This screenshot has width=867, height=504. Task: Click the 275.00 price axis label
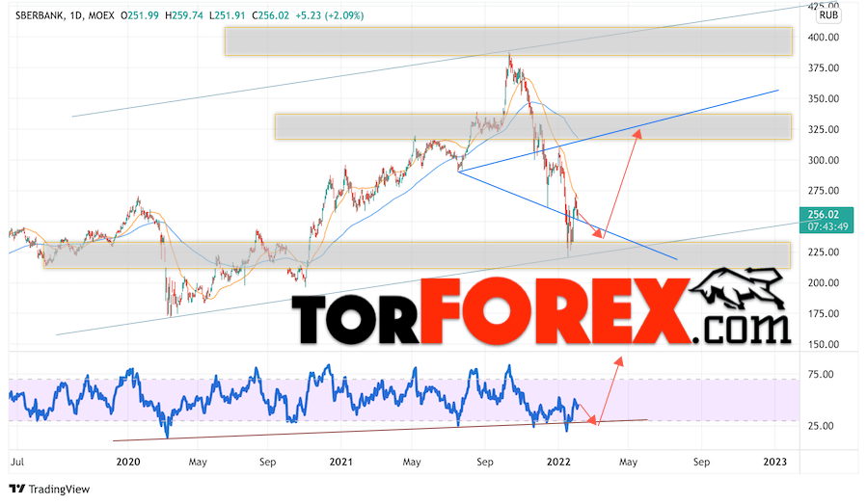coord(824,191)
